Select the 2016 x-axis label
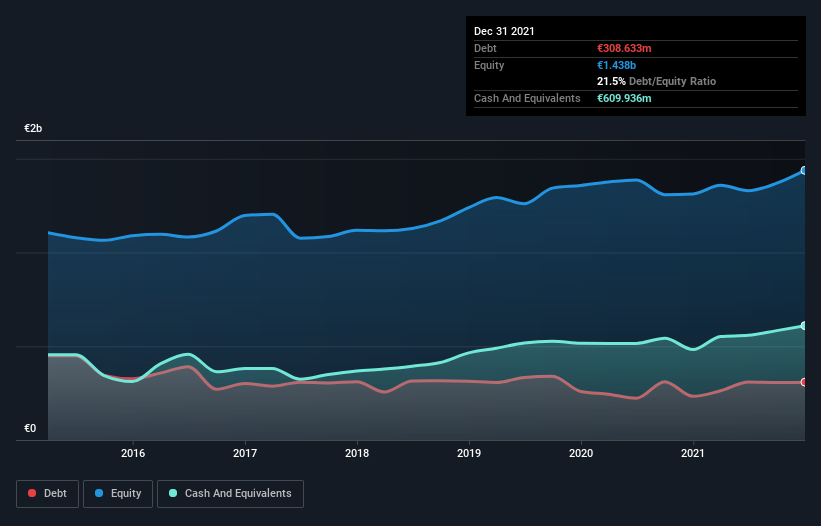This screenshot has width=821, height=526. pyautogui.click(x=133, y=453)
